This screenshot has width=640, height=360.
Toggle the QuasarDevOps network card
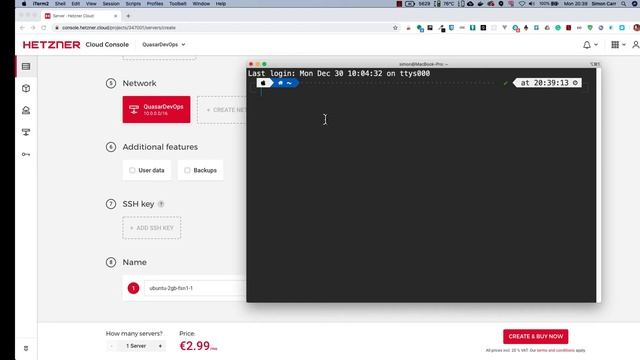pos(156,109)
